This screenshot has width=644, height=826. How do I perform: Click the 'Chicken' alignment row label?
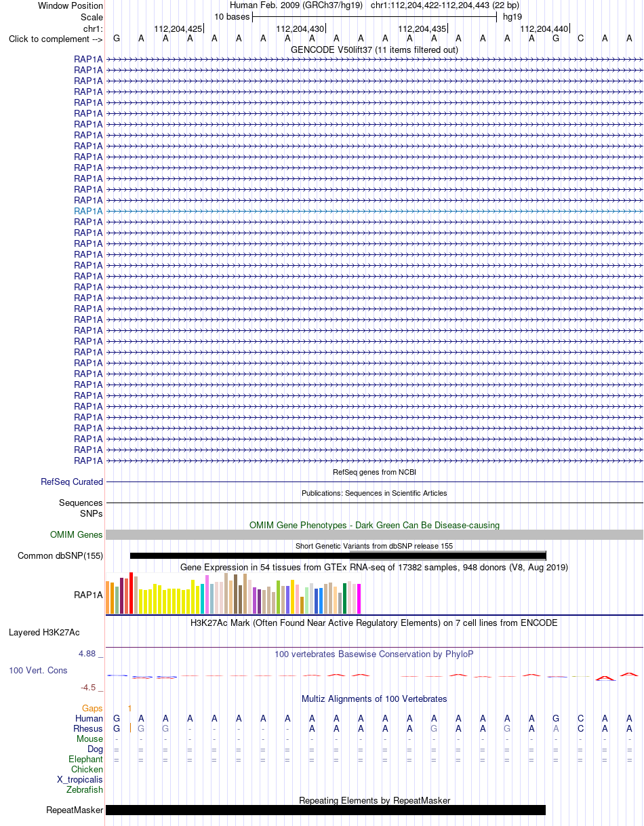87,769
